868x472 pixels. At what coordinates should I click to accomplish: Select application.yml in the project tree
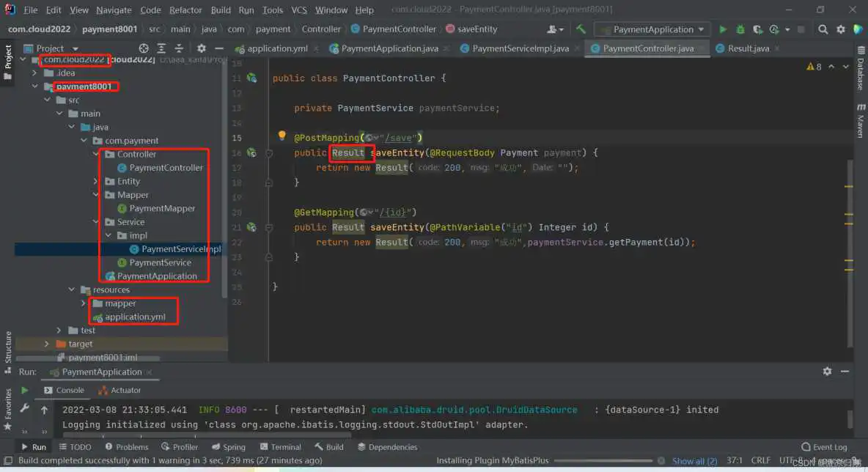(135, 317)
